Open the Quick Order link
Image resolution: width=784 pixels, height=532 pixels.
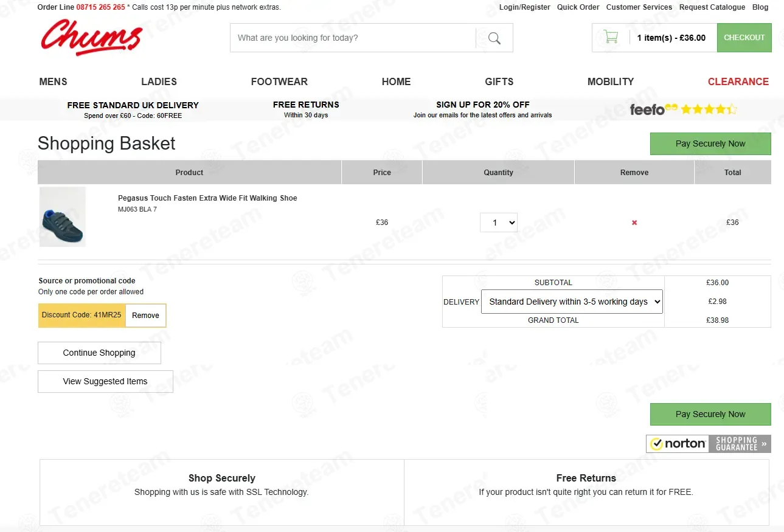click(x=578, y=7)
